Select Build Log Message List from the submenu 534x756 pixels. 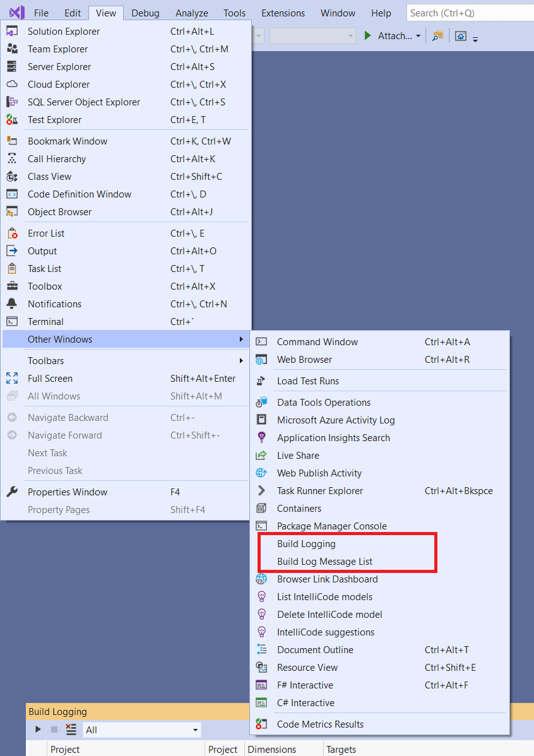coord(329,561)
